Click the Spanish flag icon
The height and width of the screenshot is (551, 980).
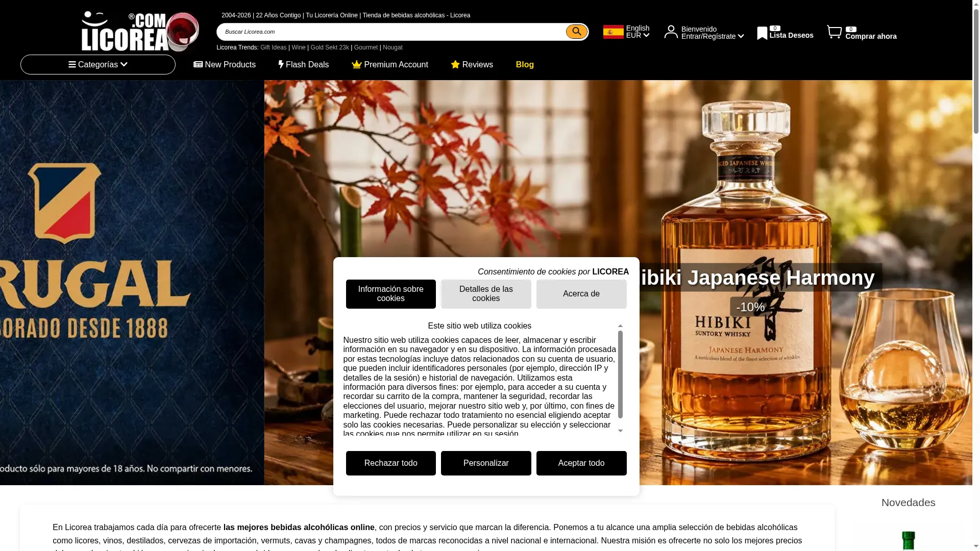tap(613, 32)
